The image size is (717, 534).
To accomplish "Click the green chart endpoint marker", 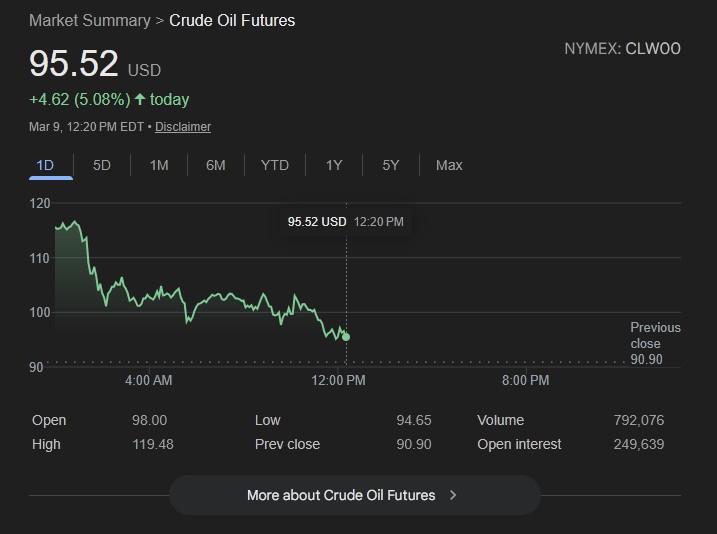I will click(346, 337).
